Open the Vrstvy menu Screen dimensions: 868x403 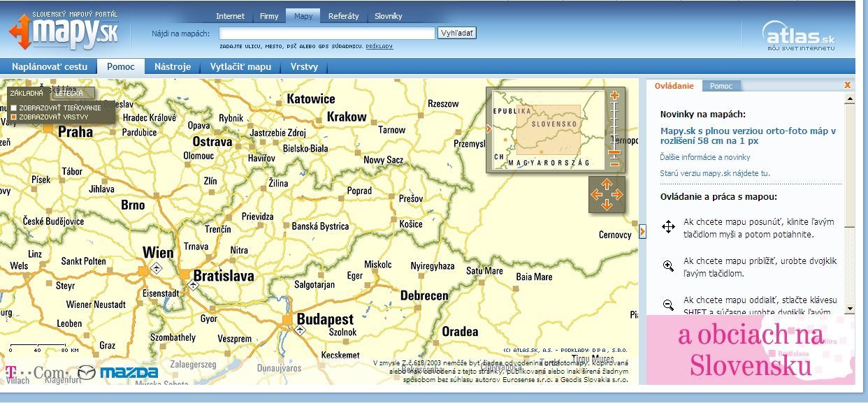coord(304,67)
